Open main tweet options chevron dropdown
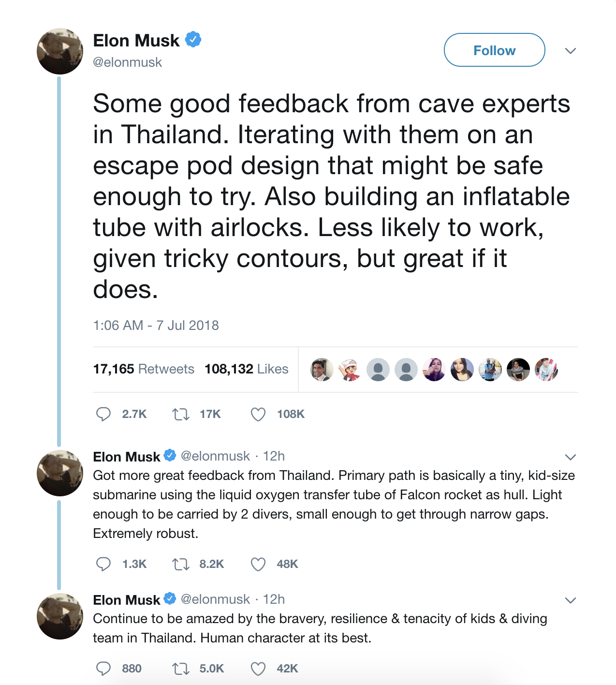Image resolution: width=616 pixels, height=685 pixels. (x=571, y=51)
